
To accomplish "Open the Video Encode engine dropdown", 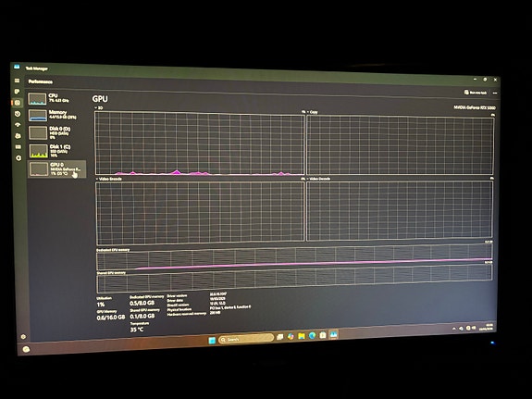I will click(x=109, y=179).
